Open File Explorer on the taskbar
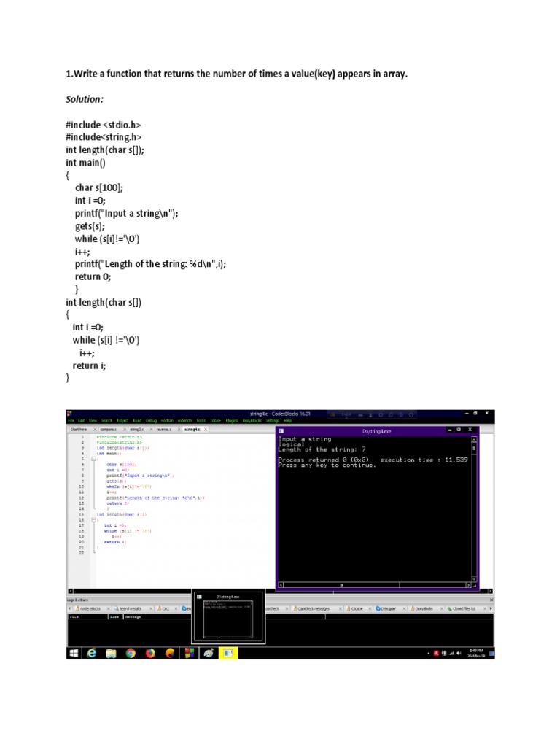This screenshot has width=560, height=747. pos(111,653)
